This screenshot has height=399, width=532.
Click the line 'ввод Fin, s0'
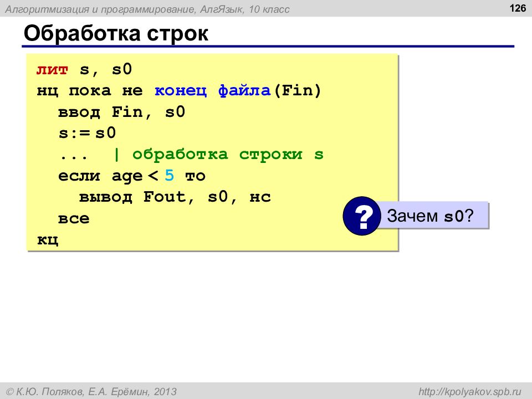click(x=121, y=112)
